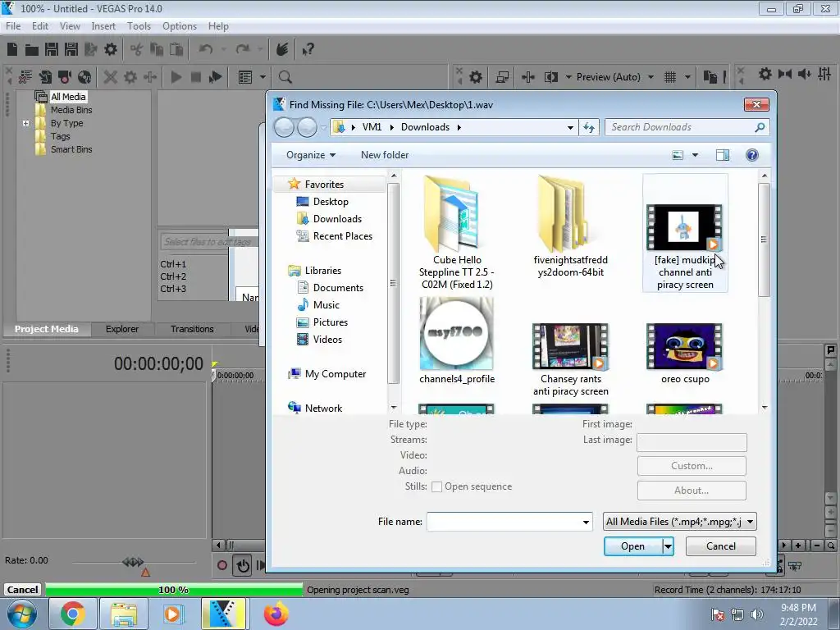
Task: Click Split Screen View icon in preview toolbar
Action: pyautogui.click(x=551, y=77)
